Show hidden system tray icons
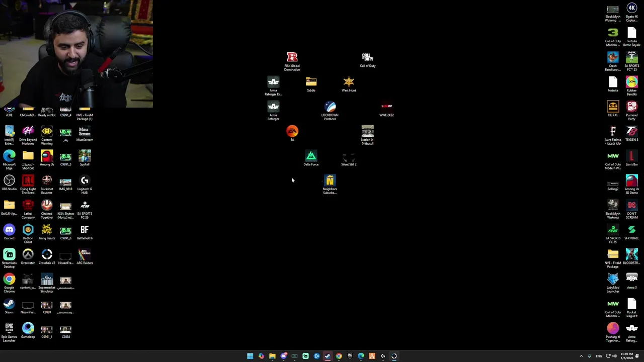644x362 pixels. pos(581,356)
